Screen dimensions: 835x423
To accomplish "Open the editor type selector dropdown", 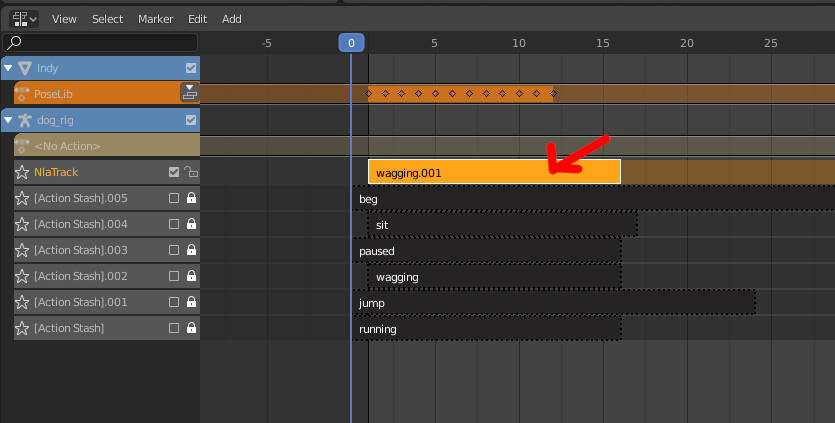I will click(24, 19).
